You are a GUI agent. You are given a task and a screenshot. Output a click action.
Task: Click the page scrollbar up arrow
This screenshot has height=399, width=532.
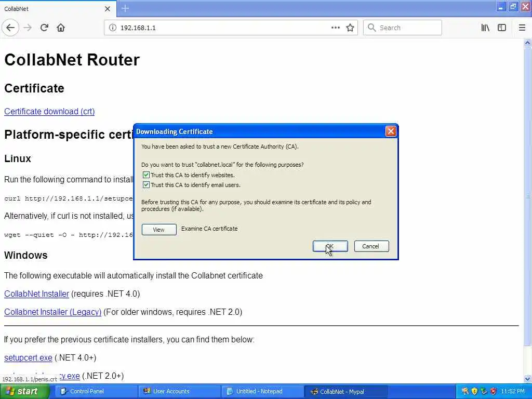click(528, 43)
